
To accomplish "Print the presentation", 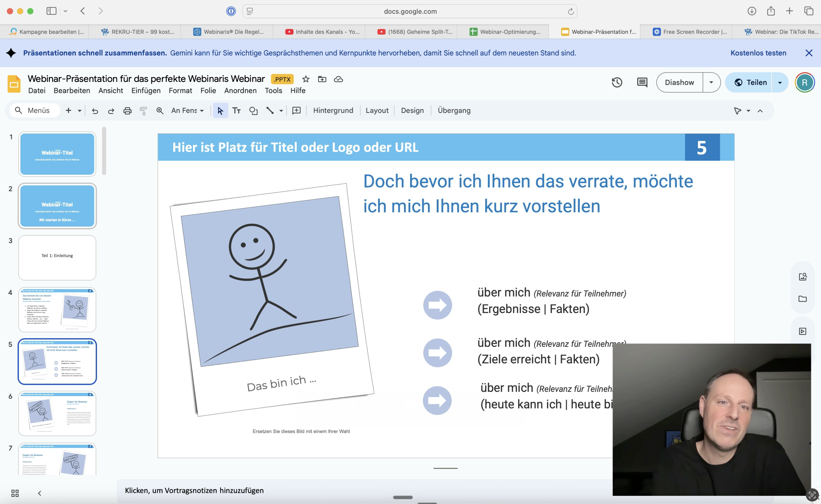I will click(x=127, y=111).
